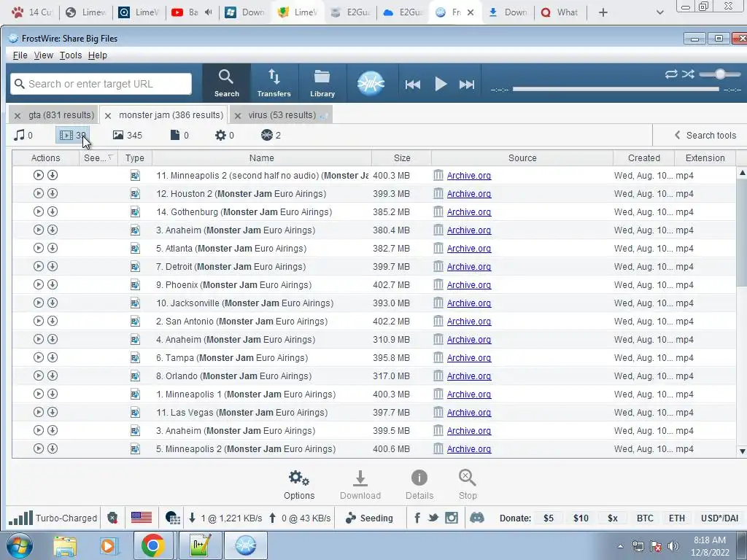
Task: Sort results by Created column header
Action: click(643, 157)
